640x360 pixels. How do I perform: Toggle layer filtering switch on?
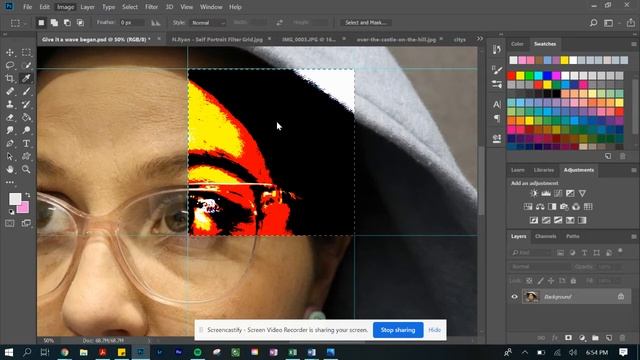(x=620, y=251)
